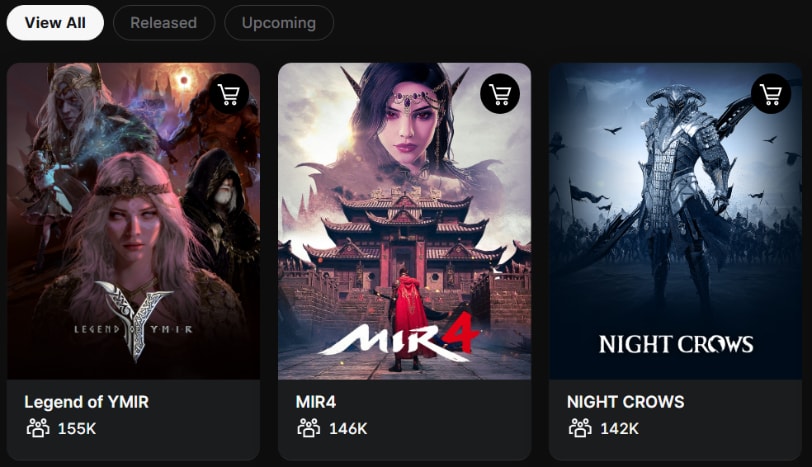Show the Upcoming games tab
This screenshot has width=812, height=467.
click(x=279, y=23)
